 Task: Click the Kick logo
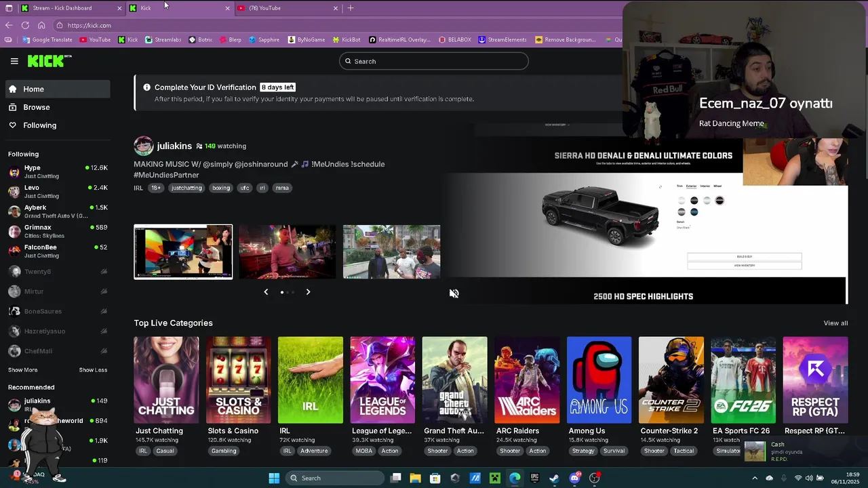[50, 61]
